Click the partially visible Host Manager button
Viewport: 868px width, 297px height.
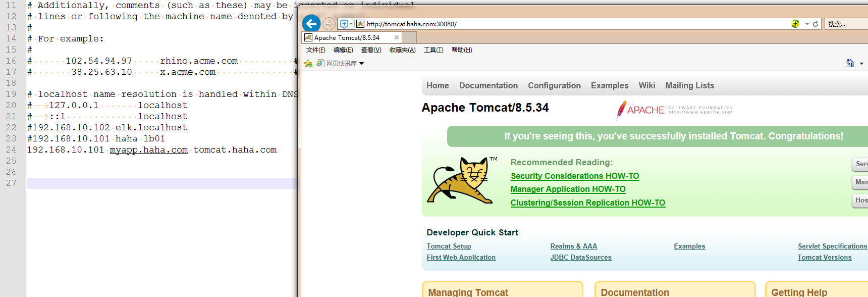[860, 201]
